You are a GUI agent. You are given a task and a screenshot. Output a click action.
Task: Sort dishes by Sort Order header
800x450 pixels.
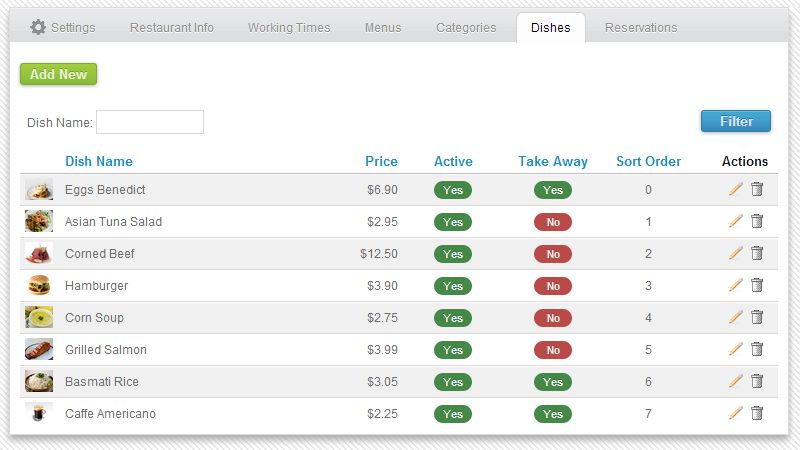click(648, 161)
